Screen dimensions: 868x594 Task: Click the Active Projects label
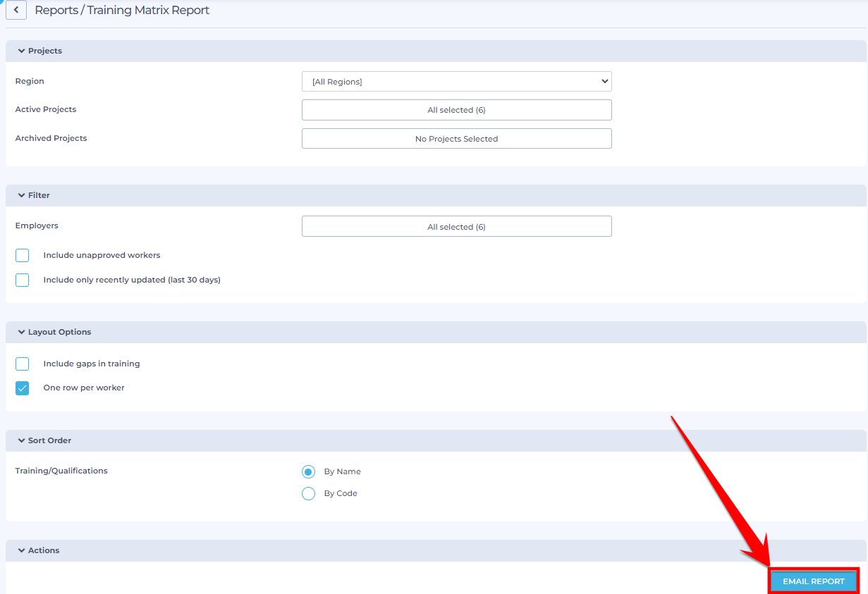coord(46,109)
